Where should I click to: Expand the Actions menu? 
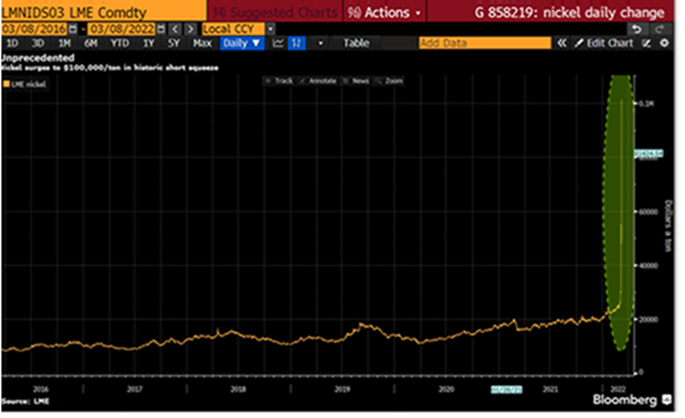[x=385, y=12]
